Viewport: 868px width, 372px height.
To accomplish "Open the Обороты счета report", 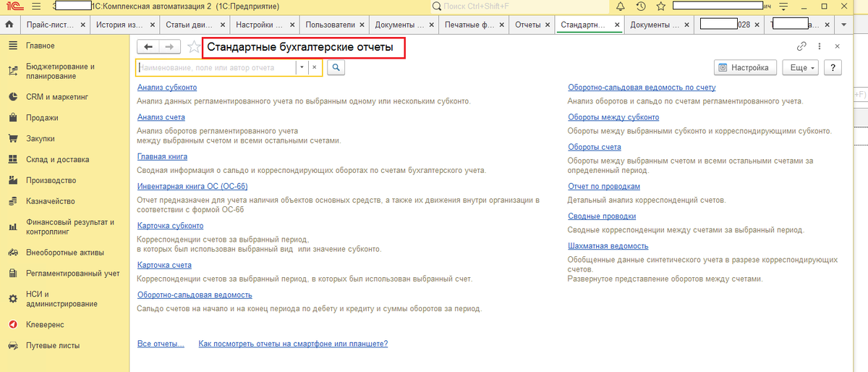I will point(595,147).
